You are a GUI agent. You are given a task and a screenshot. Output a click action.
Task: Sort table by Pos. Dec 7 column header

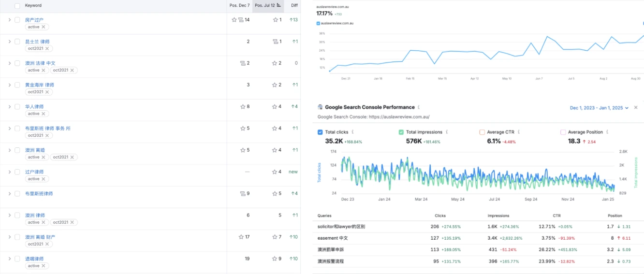click(239, 5)
